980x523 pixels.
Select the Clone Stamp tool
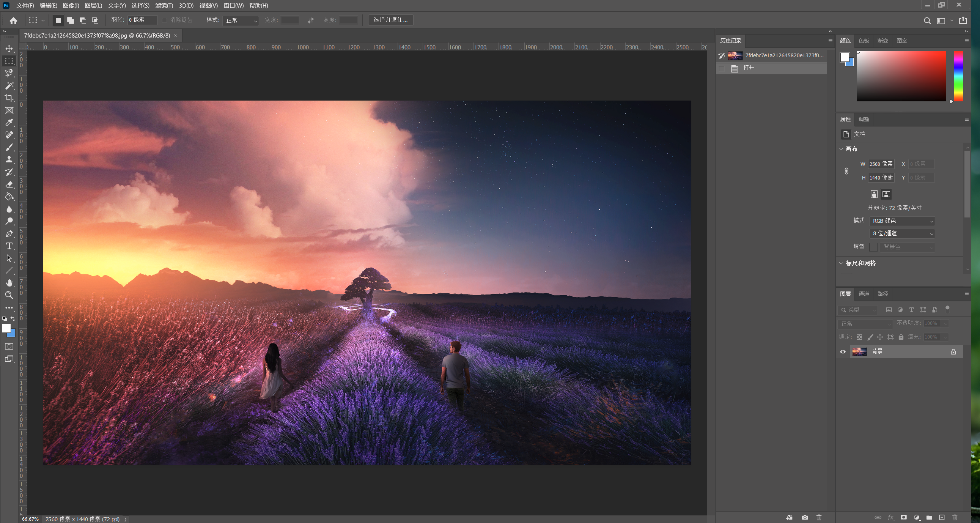[9, 159]
